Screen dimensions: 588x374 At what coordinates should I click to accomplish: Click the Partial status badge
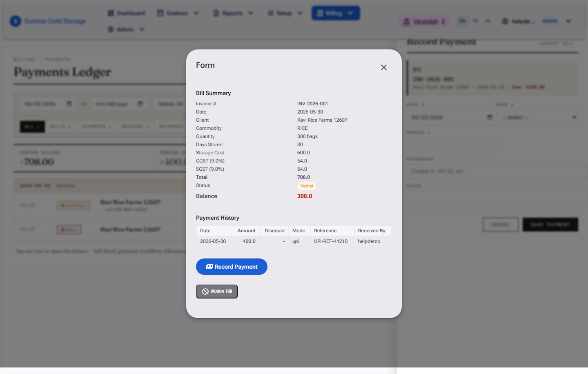307,186
